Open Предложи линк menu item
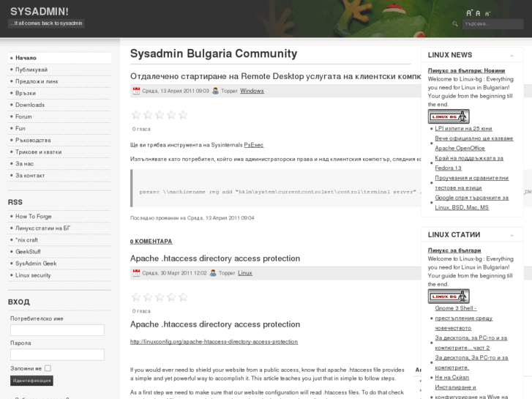 [x=59, y=81]
